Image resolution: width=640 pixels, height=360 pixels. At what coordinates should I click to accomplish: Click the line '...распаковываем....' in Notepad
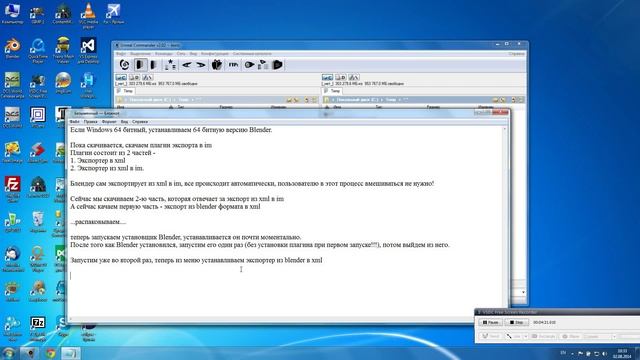click(x=98, y=222)
